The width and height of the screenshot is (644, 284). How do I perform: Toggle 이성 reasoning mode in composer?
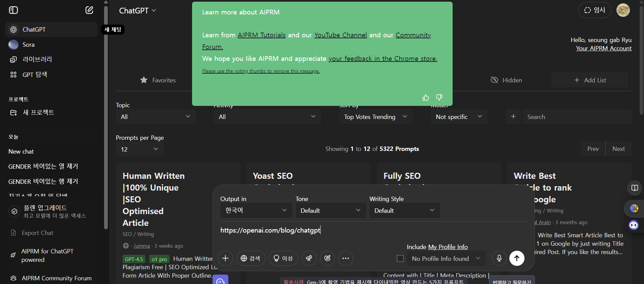tap(283, 258)
